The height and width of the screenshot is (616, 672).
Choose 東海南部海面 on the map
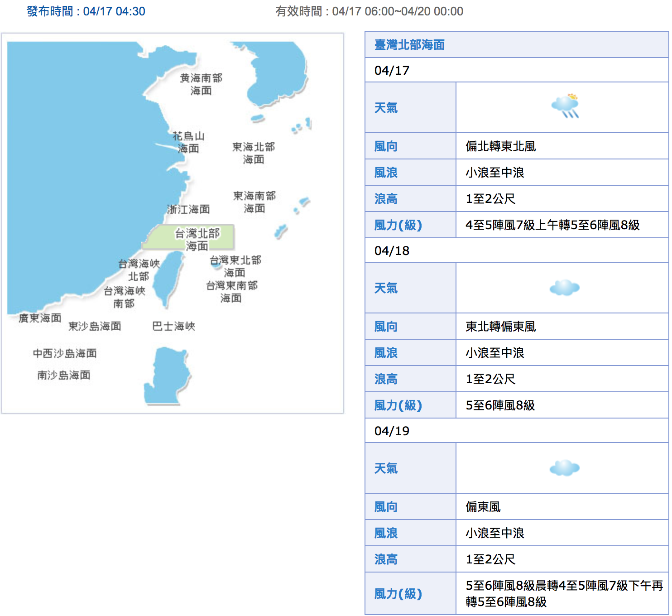[x=254, y=202]
